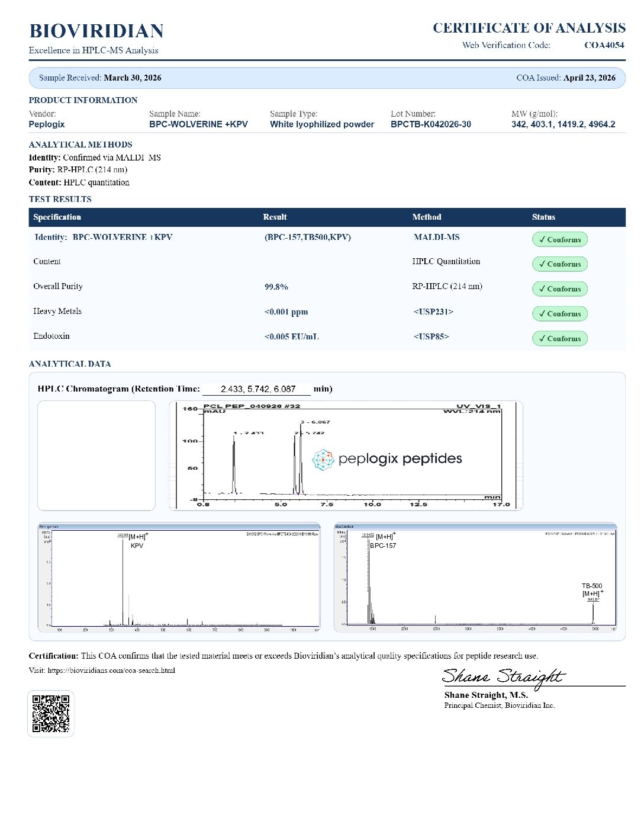Screen dimensions: 644x834
Task: Click the <USP231> method cell
Action: [x=433, y=312]
